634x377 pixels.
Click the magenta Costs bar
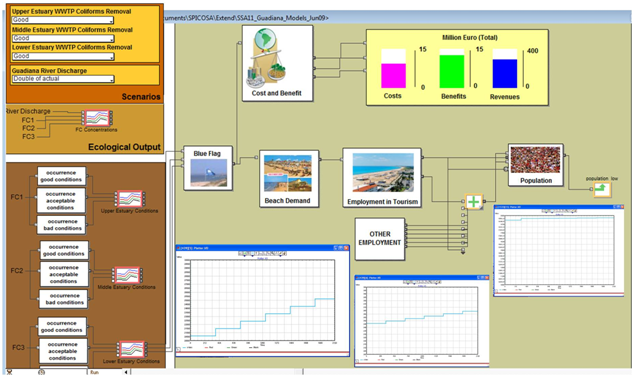click(x=393, y=76)
